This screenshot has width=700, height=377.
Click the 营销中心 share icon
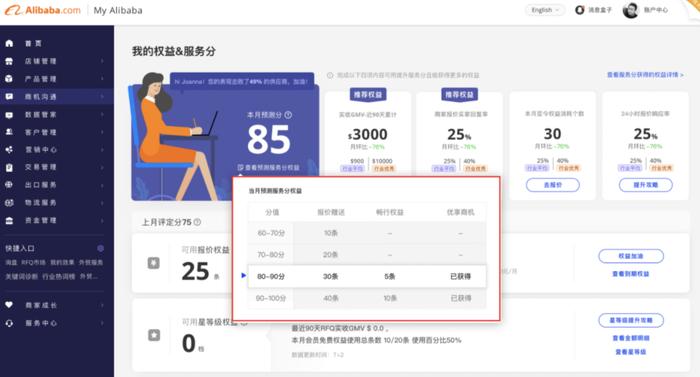pos(9,150)
